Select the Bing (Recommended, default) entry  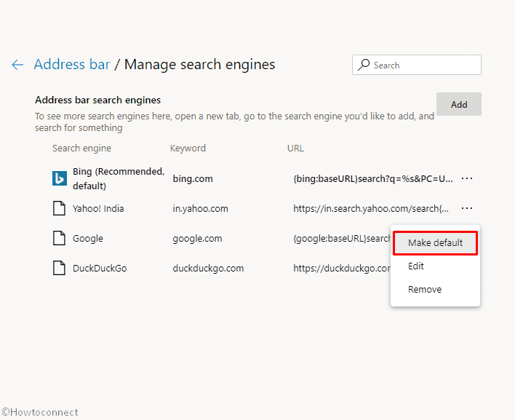[119, 178]
